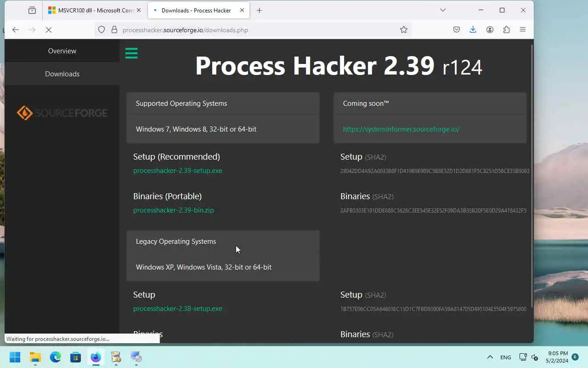Image resolution: width=588 pixels, height=368 pixels.
Task: Bookmark this page with the star icon
Action: pos(404,30)
